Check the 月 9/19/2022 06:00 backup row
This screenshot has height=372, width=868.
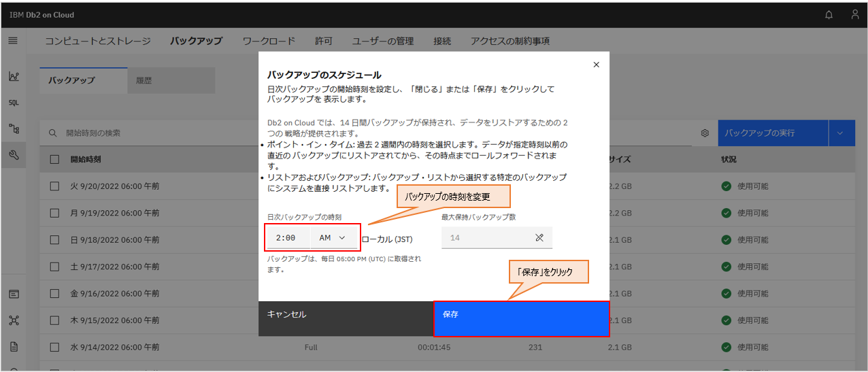click(54, 213)
